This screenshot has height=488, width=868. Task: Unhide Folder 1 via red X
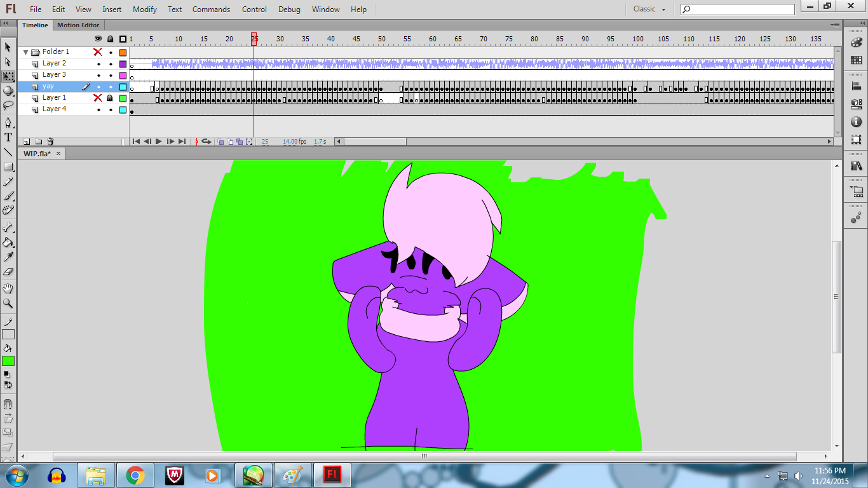click(x=98, y=52)
